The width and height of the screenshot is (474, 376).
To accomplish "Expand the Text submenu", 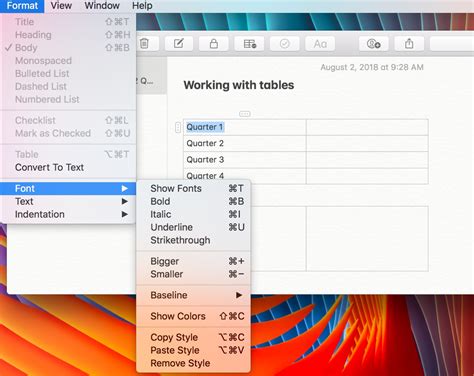I will tap(68, 201).
